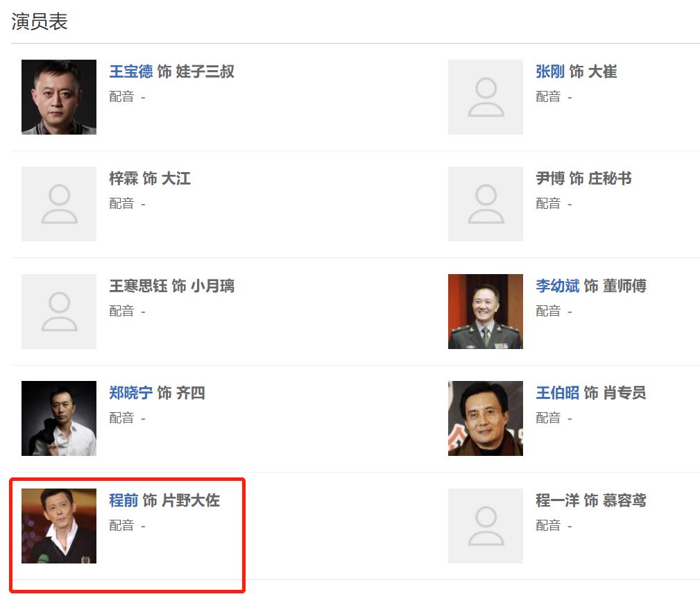Click placeholder avatar beside 王寒思钰
The width and height of the screenshot is (700, 594).
(x=59, y=312)
